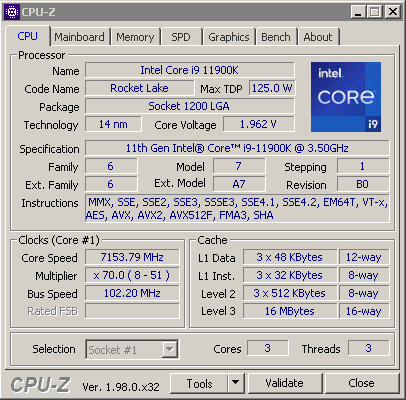The image size is (406, 400).
Task: Click the Core Speed value 7153.79 MHz
Action: pos(132,257)
